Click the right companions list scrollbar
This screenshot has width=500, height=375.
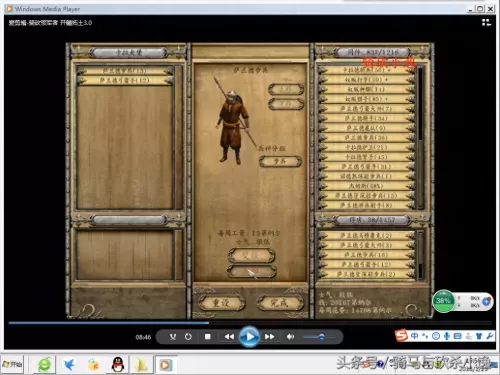click(x=420, y=137)
